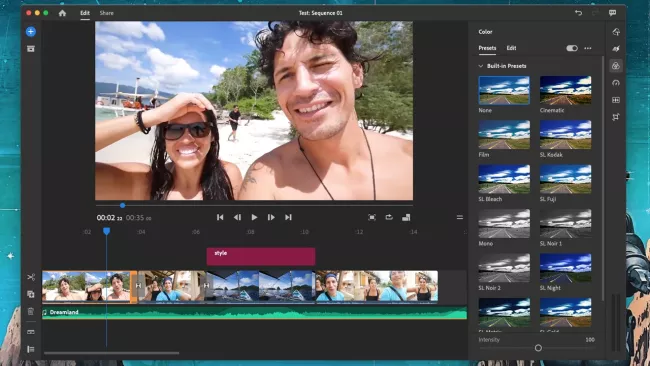650x366 pixels.
Task: Step back one frame
Action: (237, 217)
